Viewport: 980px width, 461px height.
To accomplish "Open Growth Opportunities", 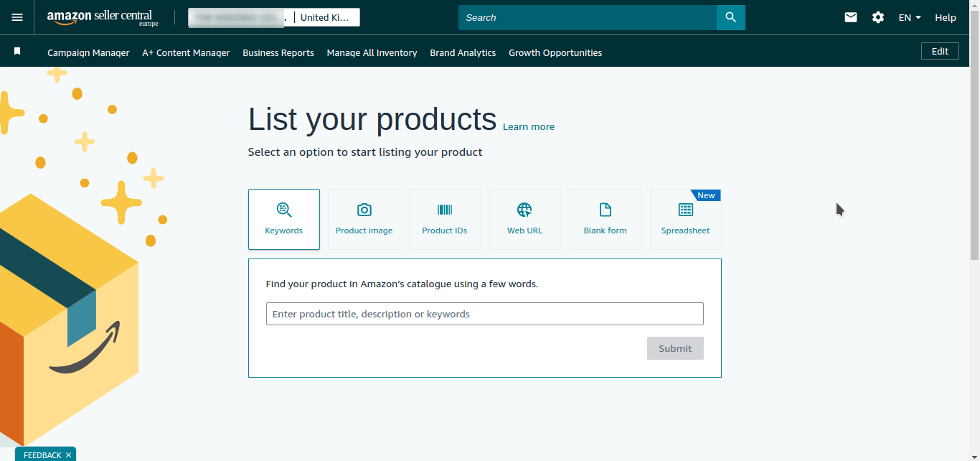I will point(555,52).
